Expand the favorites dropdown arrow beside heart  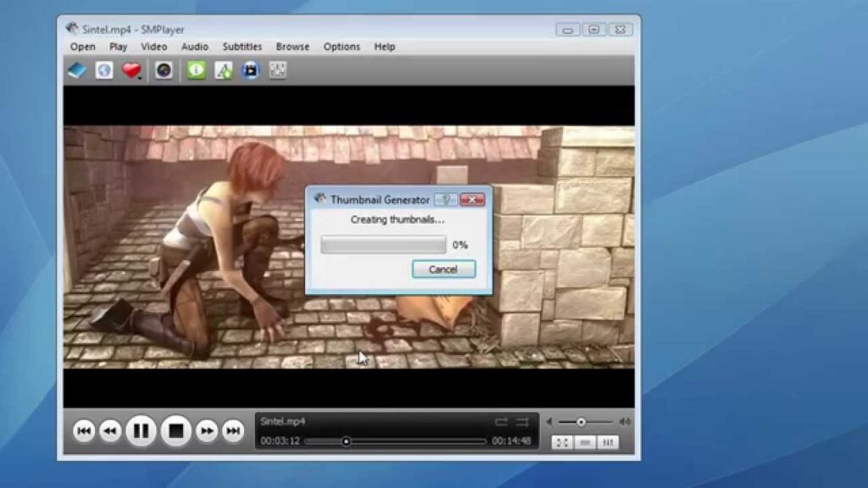(140, 78)
